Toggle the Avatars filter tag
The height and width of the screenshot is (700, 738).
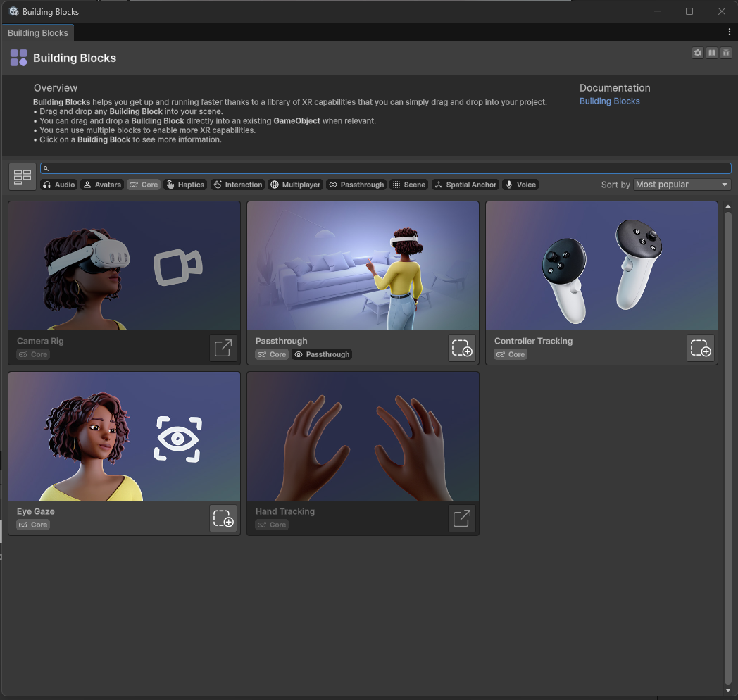click(x=102, y=185)
